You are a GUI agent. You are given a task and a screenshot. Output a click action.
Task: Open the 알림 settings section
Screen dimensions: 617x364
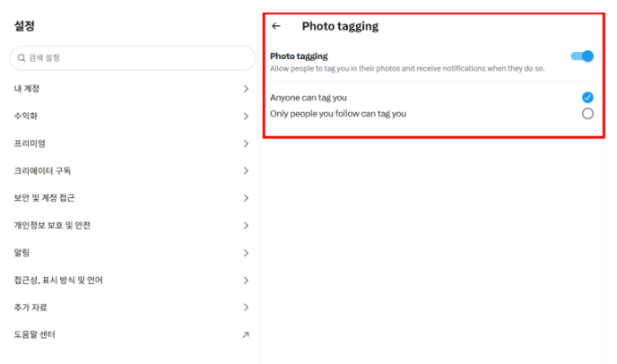pos(24,253)
